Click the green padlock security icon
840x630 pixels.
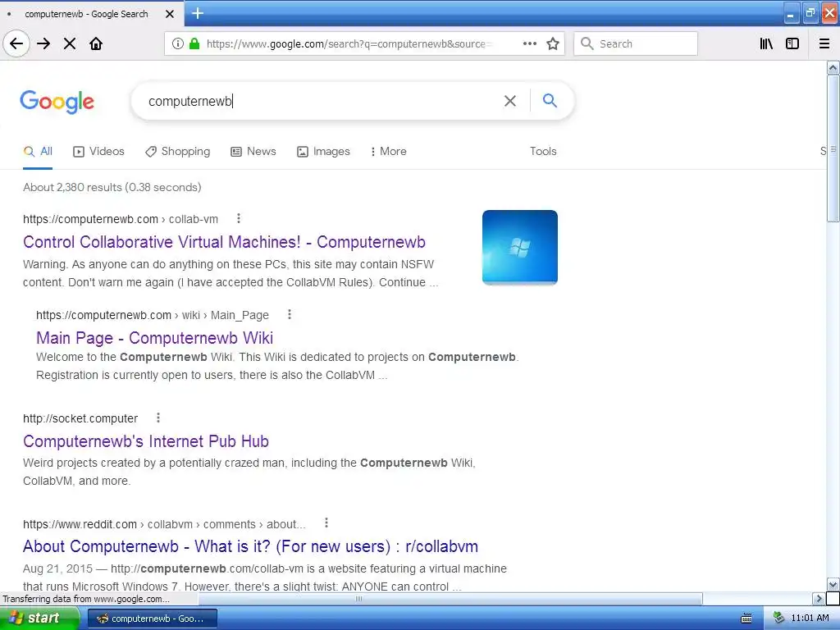194,43
